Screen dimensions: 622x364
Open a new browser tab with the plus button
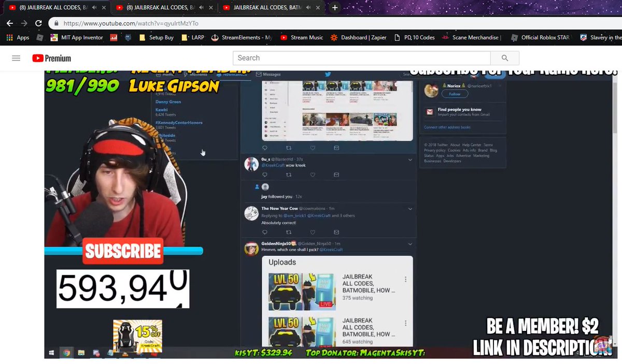click(x=335, y=8)
